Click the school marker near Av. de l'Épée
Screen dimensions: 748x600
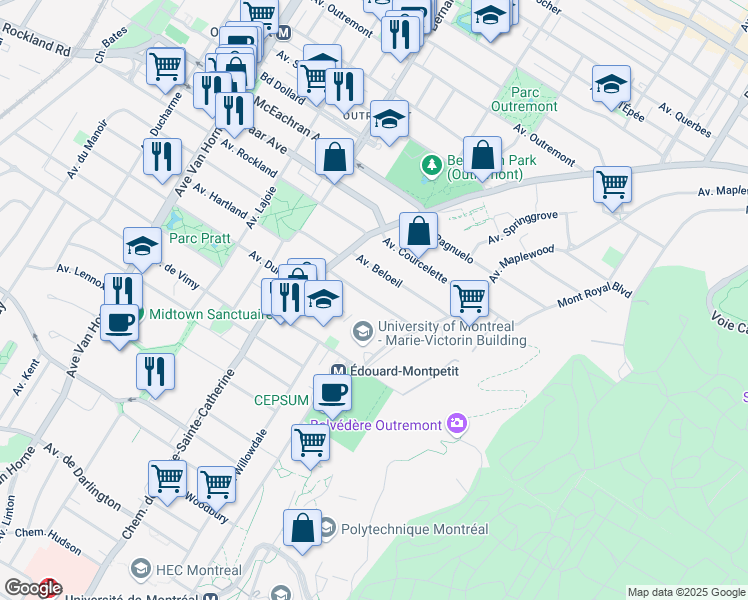[612, 85]
